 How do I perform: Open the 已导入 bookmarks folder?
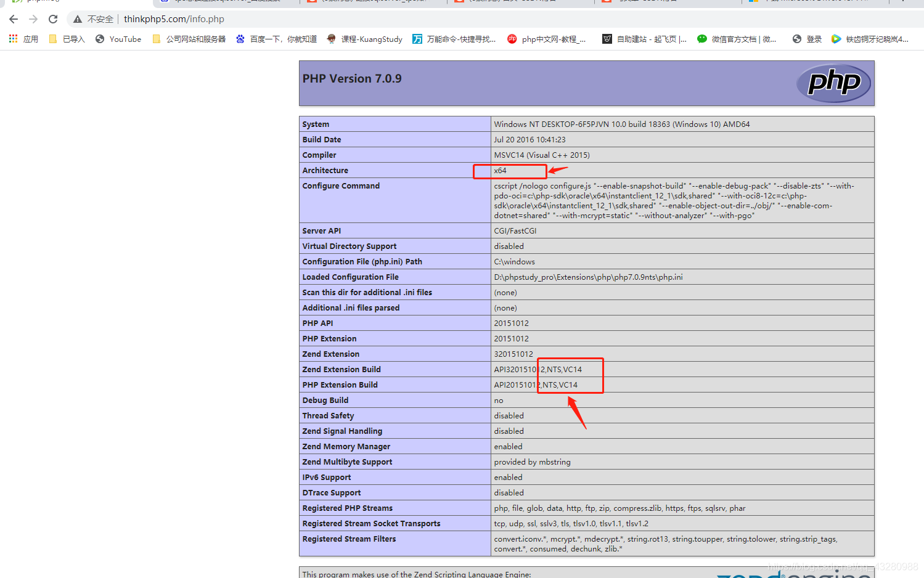(x=67, y=39)
